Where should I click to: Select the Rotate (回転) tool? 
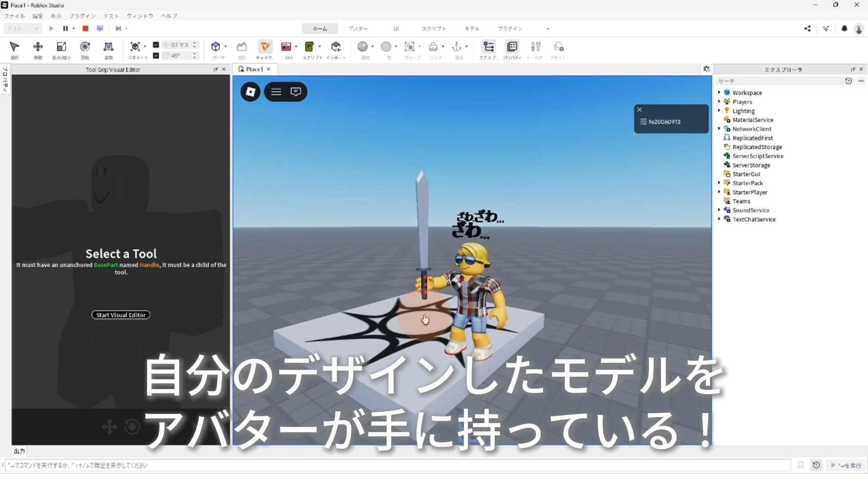[x=85, y=47]
